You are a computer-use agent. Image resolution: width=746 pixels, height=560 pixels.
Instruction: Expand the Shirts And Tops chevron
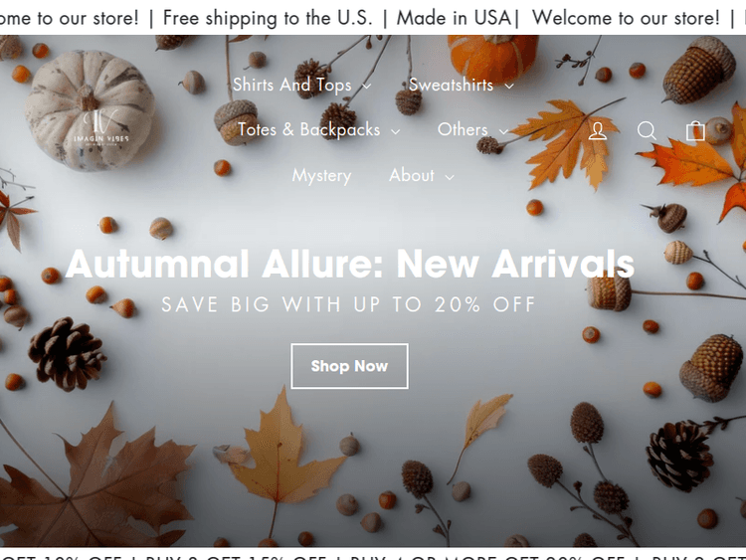coord(366,87)
